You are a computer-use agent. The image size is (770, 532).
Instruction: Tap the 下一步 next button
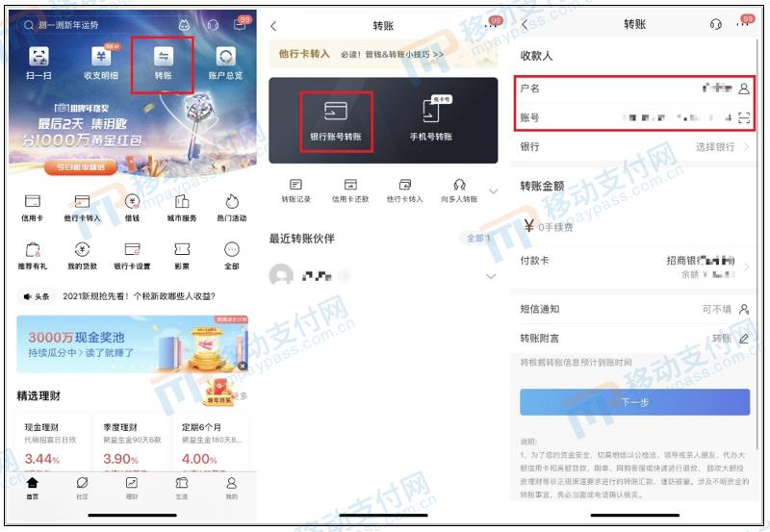pos(634,402)
